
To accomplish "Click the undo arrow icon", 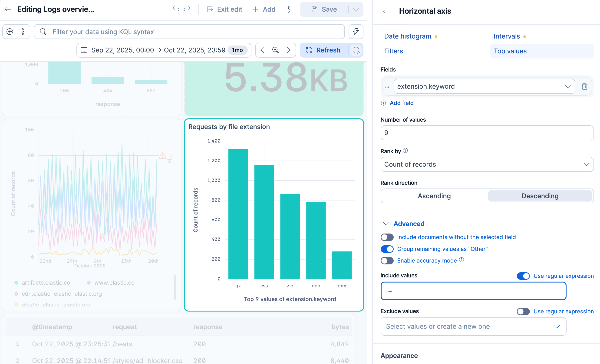I will pyautogui.click(x=176, y=9).
